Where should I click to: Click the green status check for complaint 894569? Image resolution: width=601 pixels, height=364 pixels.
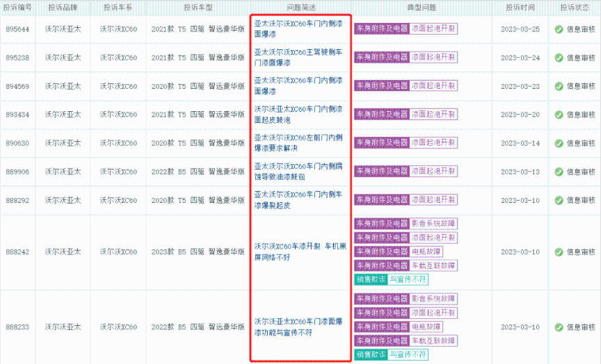pyautogui.click(x=559, y=86)
